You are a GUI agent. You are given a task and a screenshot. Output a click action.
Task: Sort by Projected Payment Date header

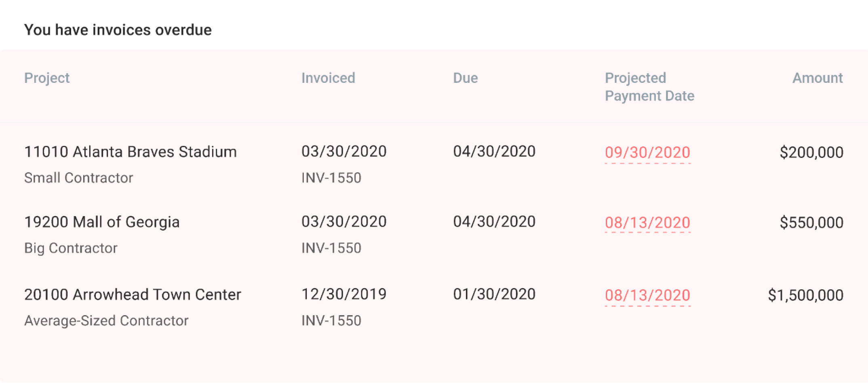tap(649, 87)
